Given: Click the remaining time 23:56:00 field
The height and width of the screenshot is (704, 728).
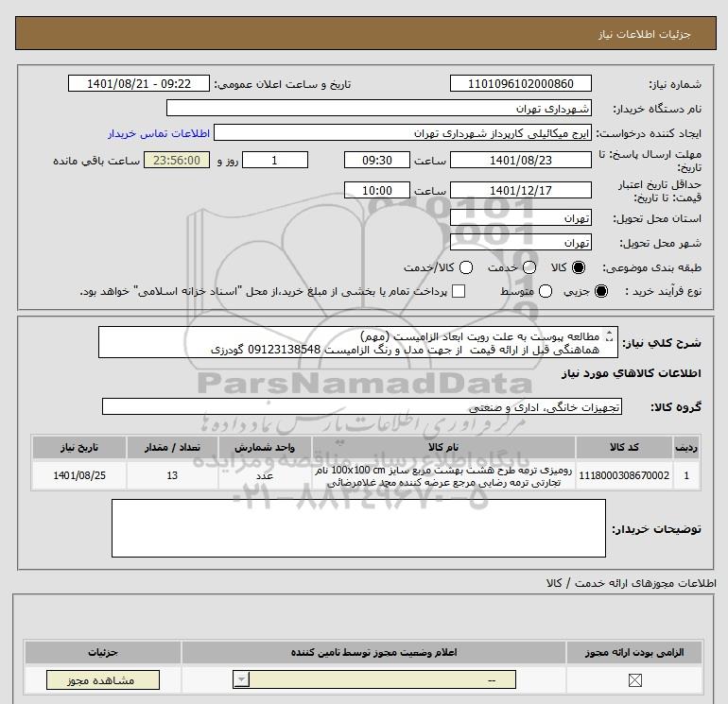Looking at the screenshot, I should 177,160.
